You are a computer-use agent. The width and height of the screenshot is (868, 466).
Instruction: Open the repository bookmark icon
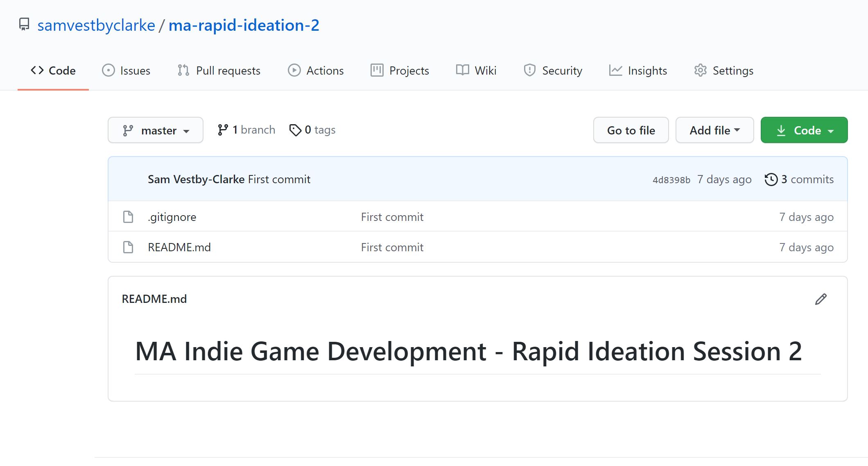pyautogui.click(x=24, y=25)
